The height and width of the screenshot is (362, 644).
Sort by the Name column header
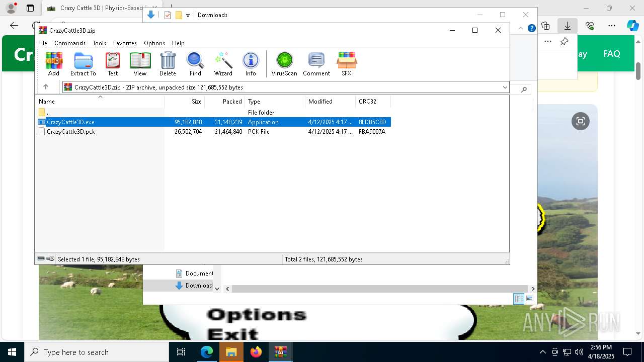[x=100, y=101]
